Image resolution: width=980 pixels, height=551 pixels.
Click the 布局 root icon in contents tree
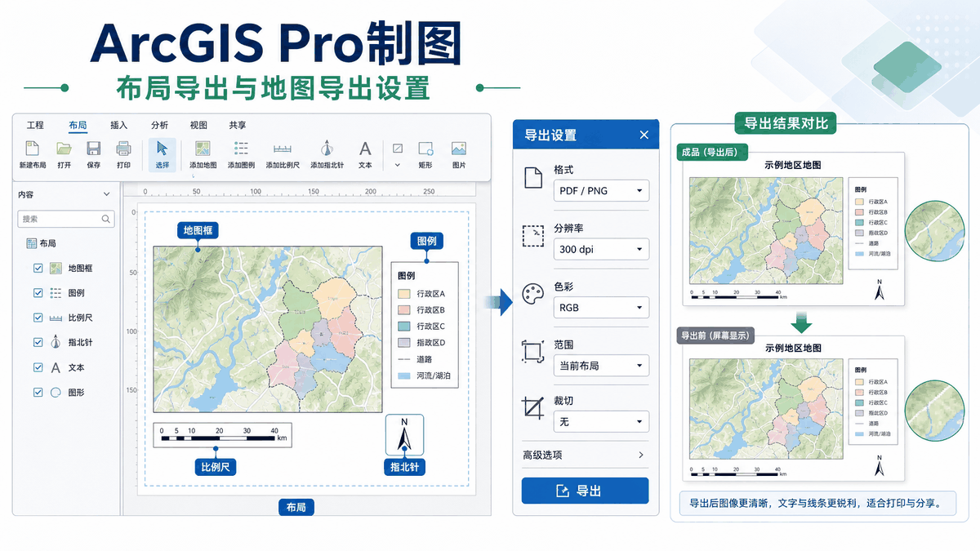[x=31, y=243]
